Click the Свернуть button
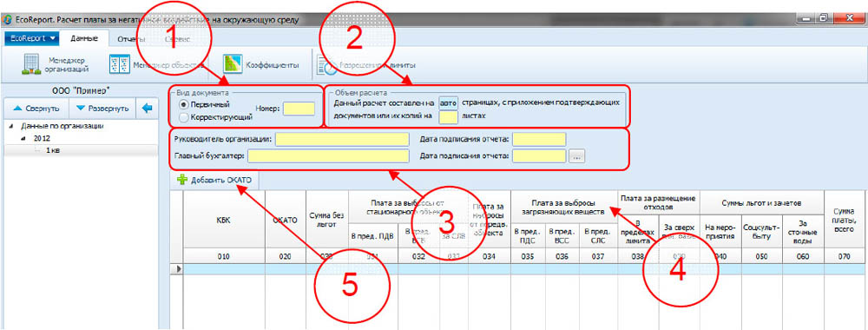 pyautogui.click(x=36, y=108)
